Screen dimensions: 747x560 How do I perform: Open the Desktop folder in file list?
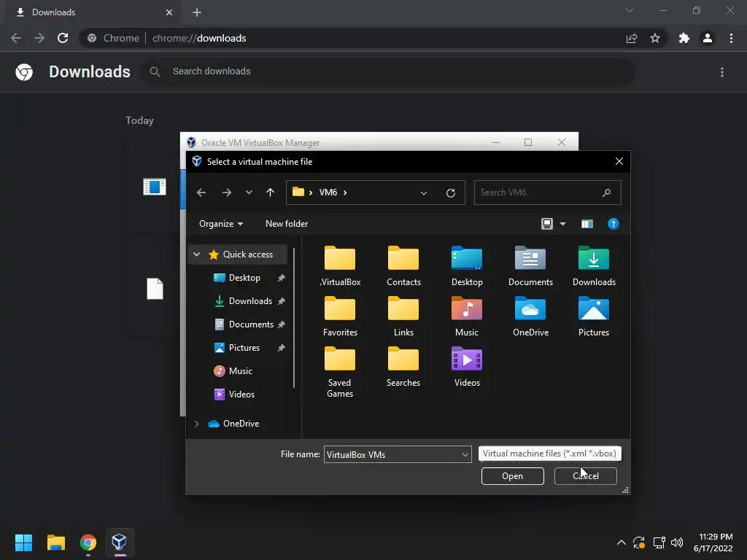pos(467,266)
